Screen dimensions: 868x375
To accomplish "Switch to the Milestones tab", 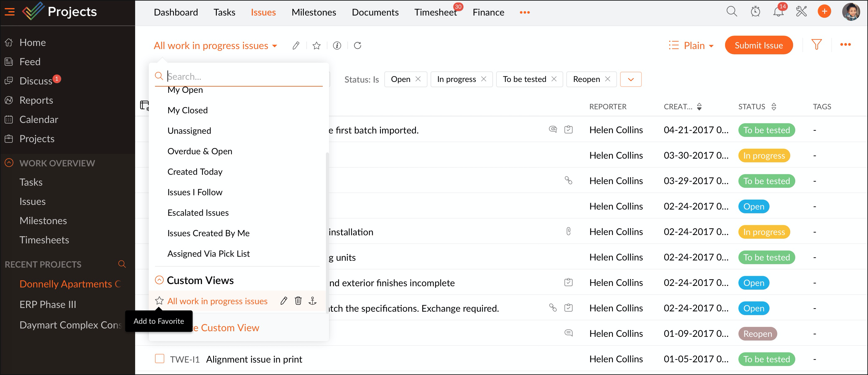I will coord(313,12).
